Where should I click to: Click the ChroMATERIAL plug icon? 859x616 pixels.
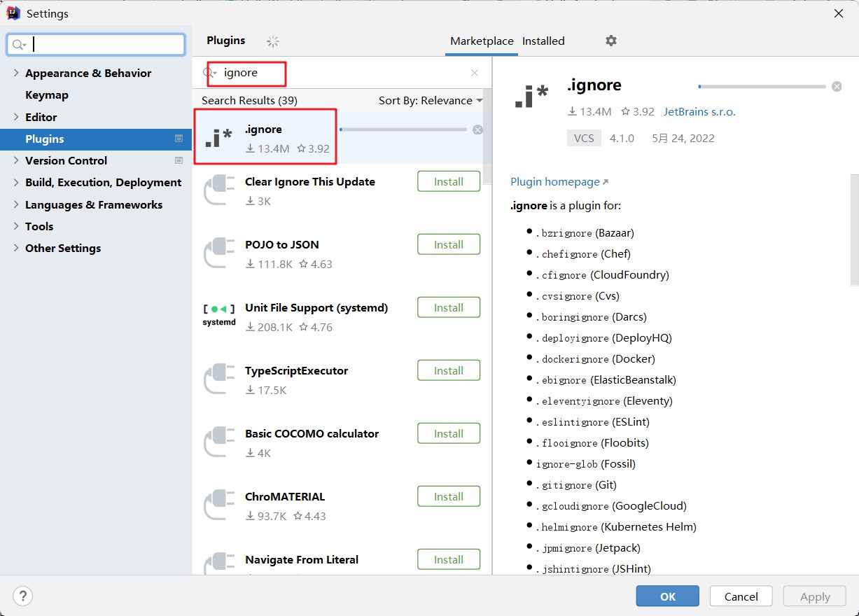[219, 506]
